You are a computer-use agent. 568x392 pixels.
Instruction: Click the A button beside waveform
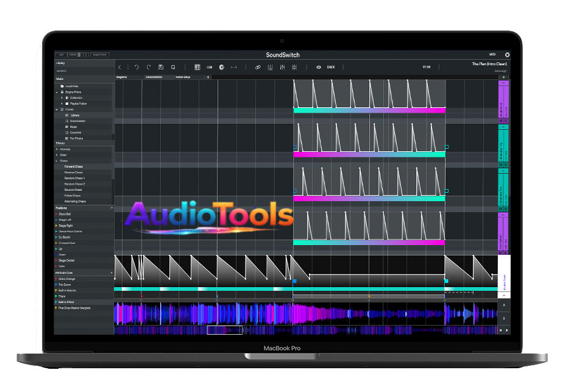(x=504, y=305)
